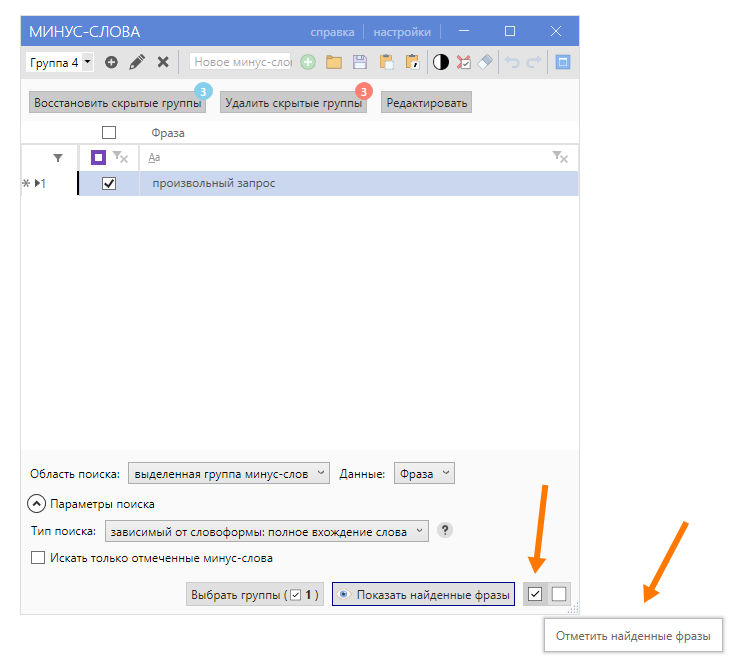Toggle the header select-all checkbox
Image resolution: width=747 pixels, height=664 pixels.
pyautogui.click(x=109, y=132)
